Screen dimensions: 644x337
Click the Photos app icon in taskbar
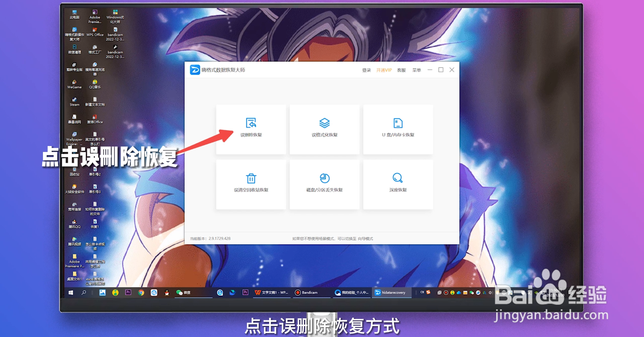103,292
